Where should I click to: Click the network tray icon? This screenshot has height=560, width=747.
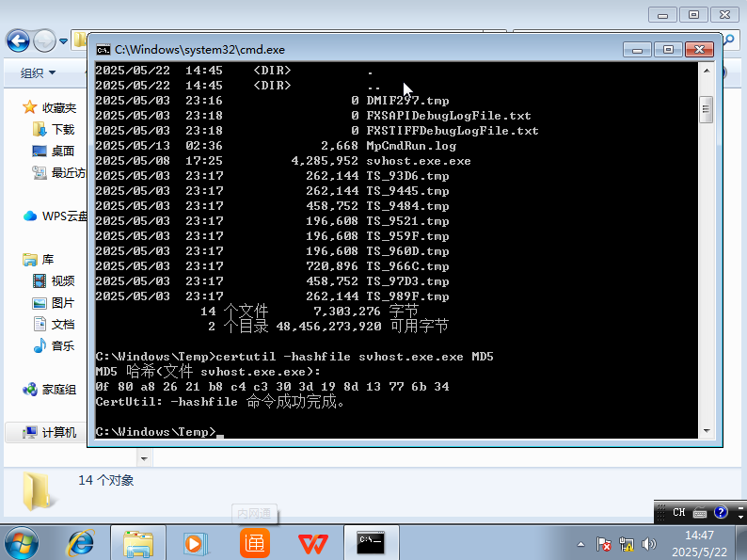pyautogui.click(x=627, y=544)
